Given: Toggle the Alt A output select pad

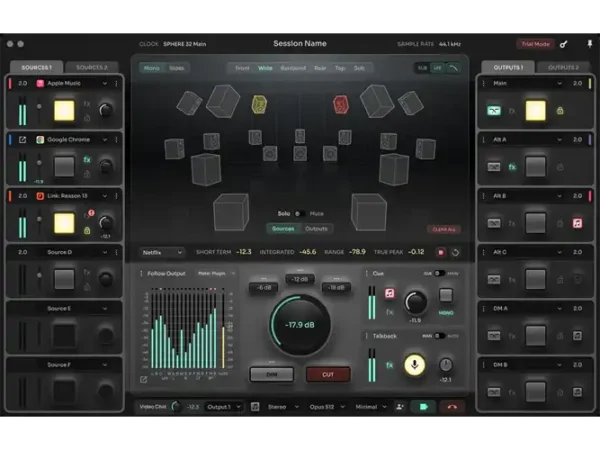Looking at the screenshot, I should coord(535,167).
